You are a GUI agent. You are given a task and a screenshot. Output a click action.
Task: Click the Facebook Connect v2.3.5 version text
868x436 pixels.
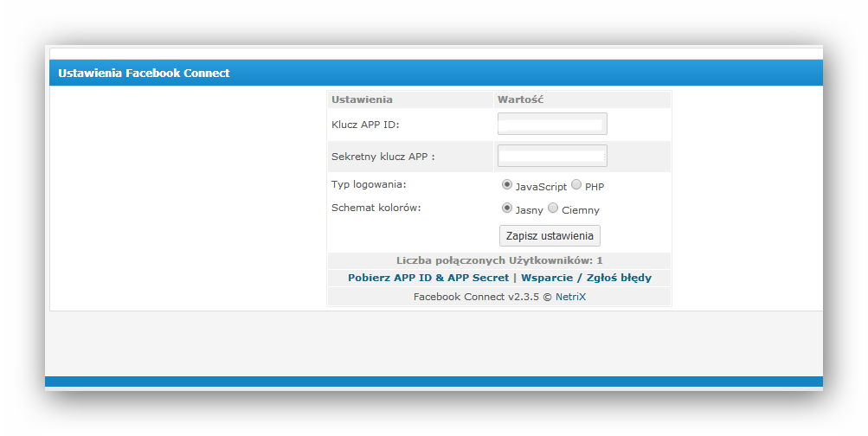click(x=476, y=297)
